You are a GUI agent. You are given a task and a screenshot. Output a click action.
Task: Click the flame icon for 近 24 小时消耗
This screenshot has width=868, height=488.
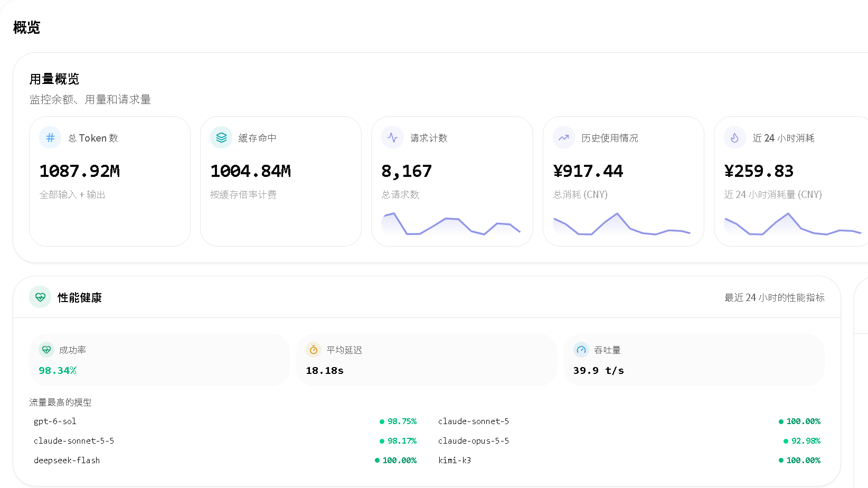coord(735,138)
